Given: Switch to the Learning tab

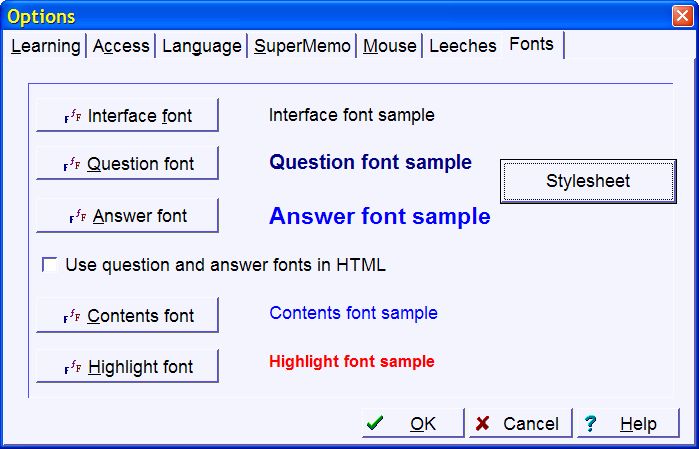Looking at the screenshot, I should pos(46,46).
